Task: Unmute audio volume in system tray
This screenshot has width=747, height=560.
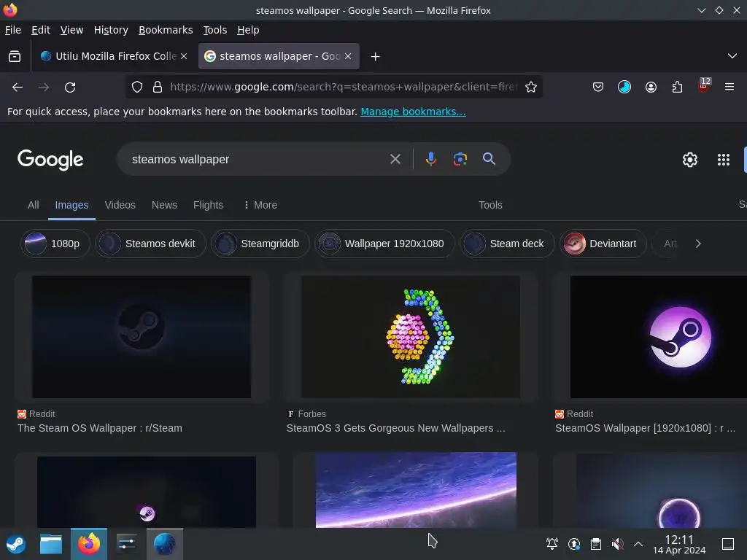Action: click(617, 544)
